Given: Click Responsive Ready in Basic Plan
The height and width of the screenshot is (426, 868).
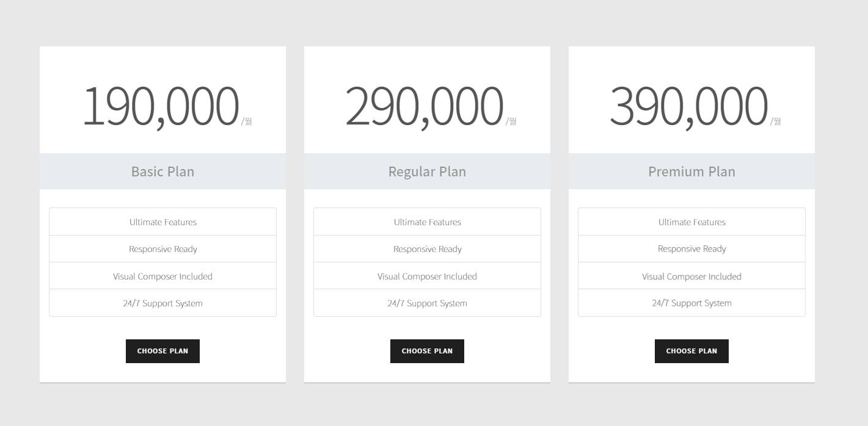Looking at the screenshot, I should (162, 249).
